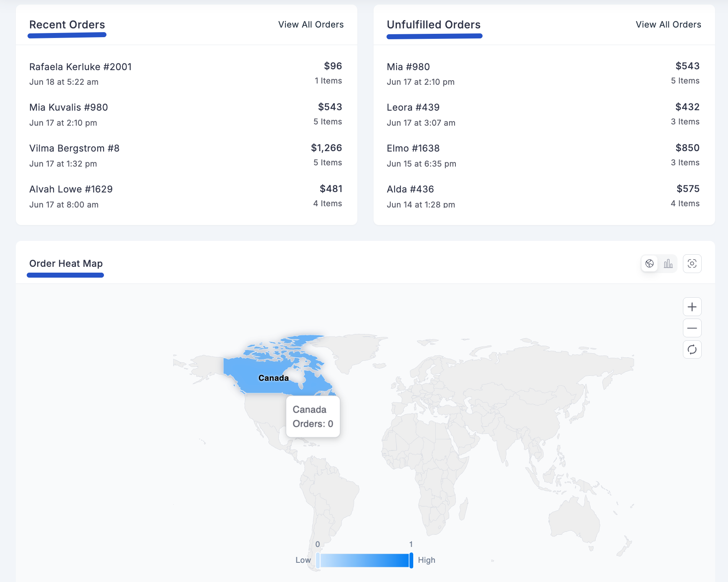
Task: Select the Order Heat Map heading
Action: point(66,263)
